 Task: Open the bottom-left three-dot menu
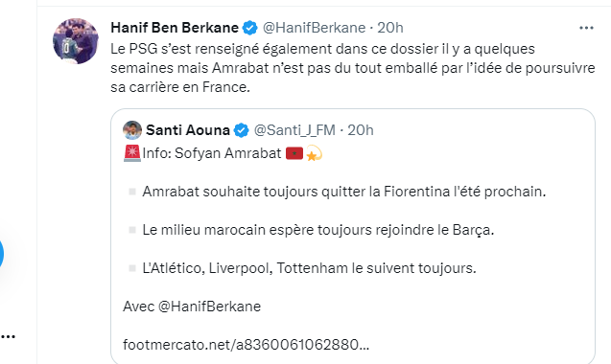click(8, 337)
